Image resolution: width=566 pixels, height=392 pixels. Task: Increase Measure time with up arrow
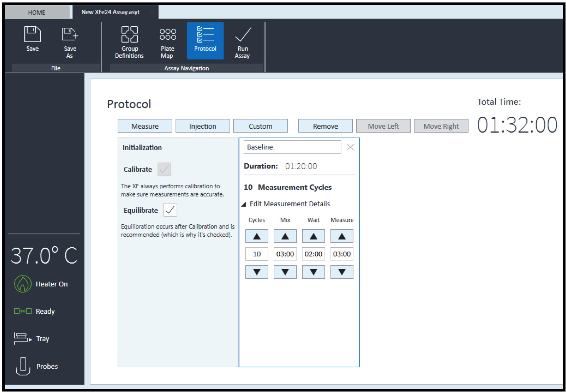[342, 236]
